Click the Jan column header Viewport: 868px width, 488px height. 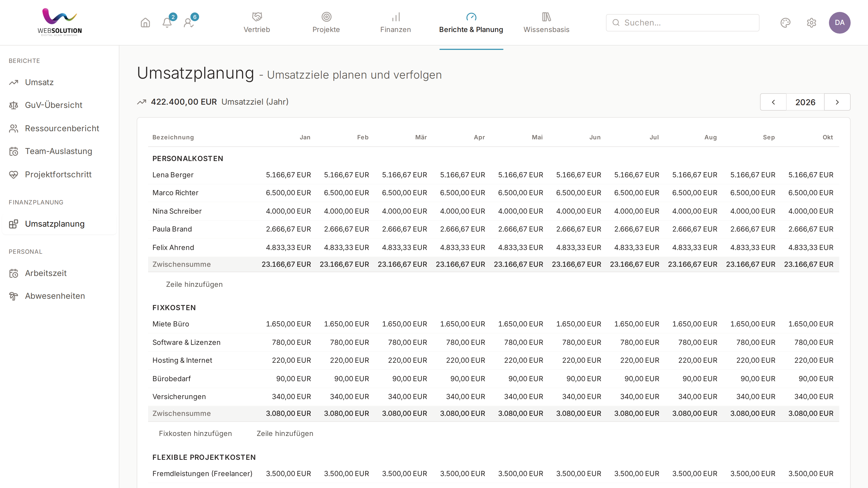coord(305,137)
